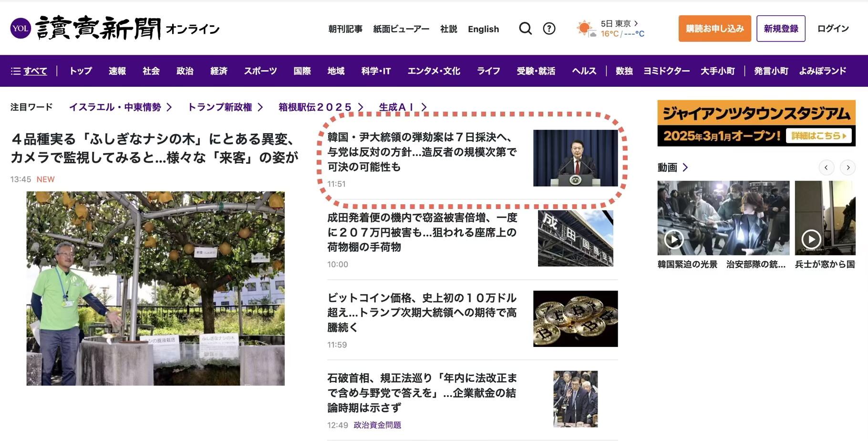
Task: Go to エンタメ・文化 section
Action: [434, 71]
